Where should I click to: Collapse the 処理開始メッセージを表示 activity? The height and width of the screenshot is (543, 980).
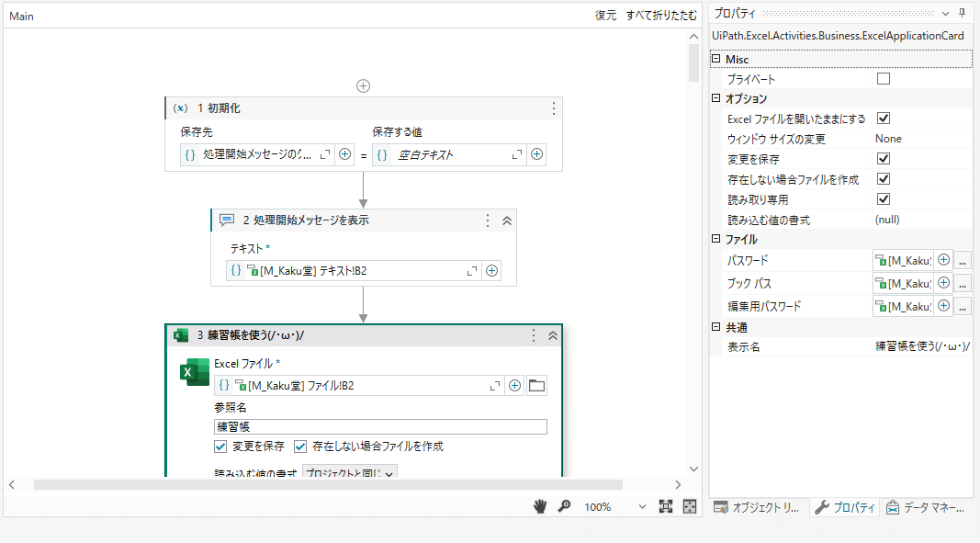507,221
